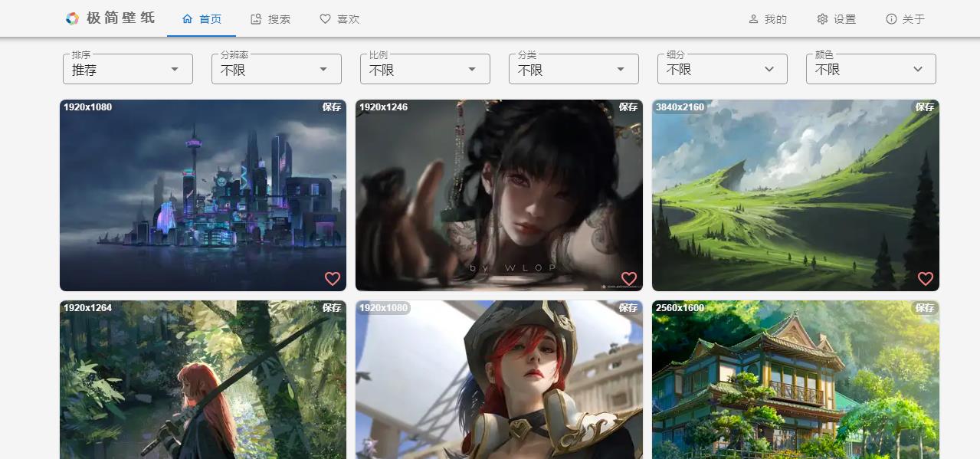Screen dimensions: 980x459
Task: Click the 极简壁纸 colorful logo icon
Action: pyautogui.click(x=72, y=18)
